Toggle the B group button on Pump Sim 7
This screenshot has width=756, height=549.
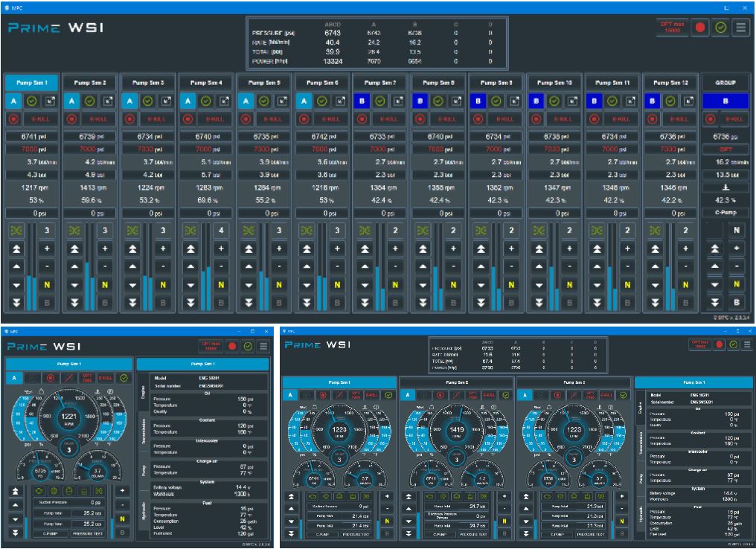[362, 100]
